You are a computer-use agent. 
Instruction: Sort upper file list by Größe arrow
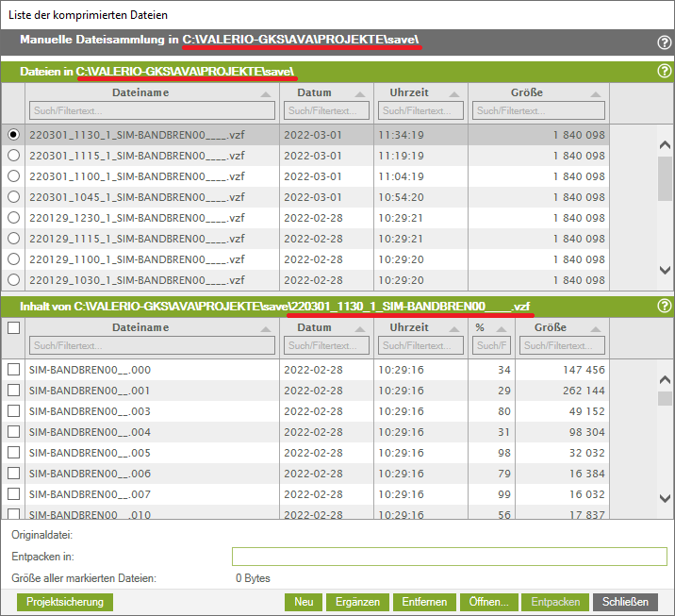(x=599, y=95)
